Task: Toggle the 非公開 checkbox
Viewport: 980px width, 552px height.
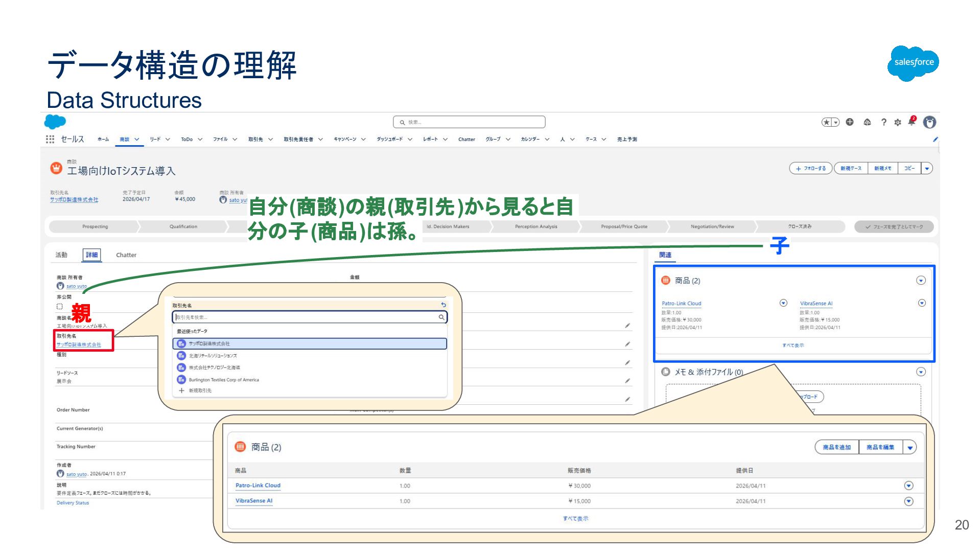Action: coord(60,307)
